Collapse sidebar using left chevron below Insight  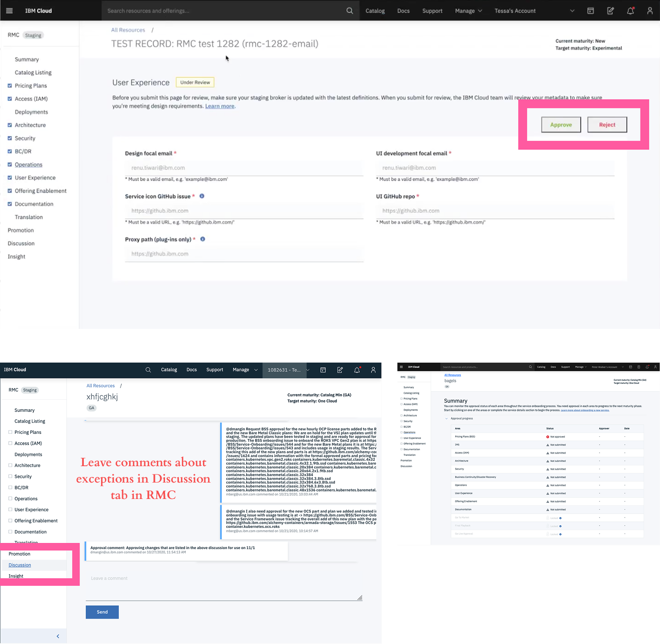58,636
